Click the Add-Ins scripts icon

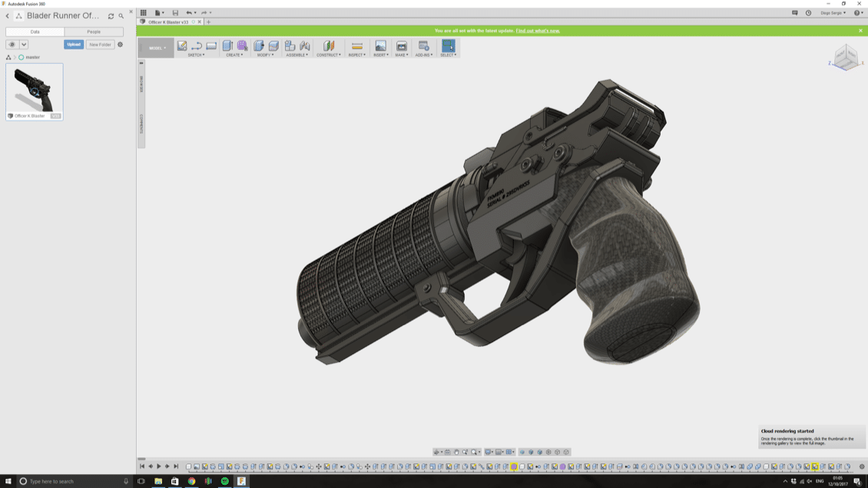click(423, 46)
